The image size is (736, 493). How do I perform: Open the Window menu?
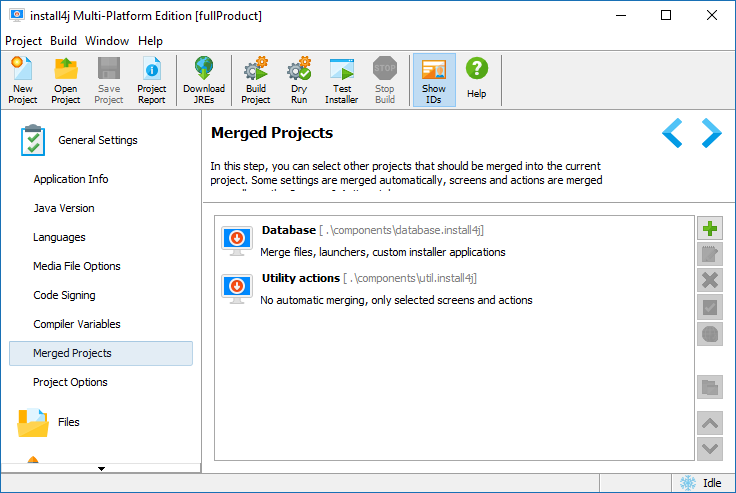click(x=107, y=41)
